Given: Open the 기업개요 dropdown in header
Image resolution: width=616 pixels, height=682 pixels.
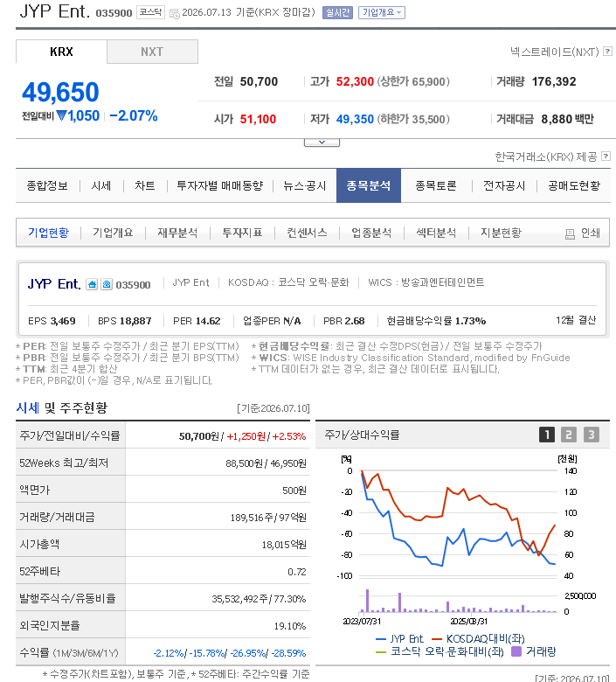Looking at the screenshot, I should click(x=382, y=12).
